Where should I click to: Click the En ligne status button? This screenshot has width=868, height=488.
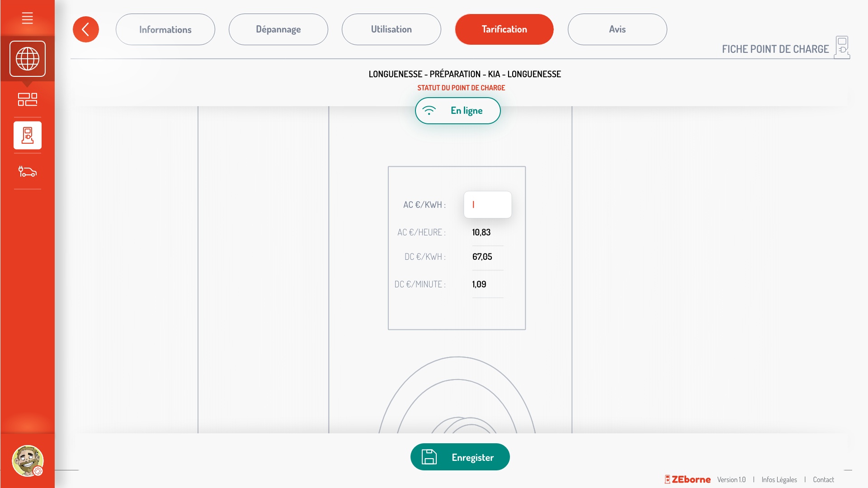tap(458, 111)
